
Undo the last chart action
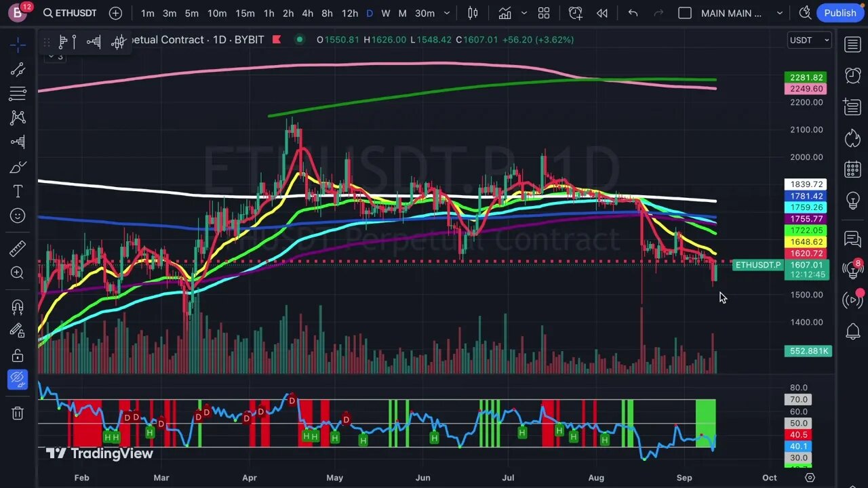[633, 13]
